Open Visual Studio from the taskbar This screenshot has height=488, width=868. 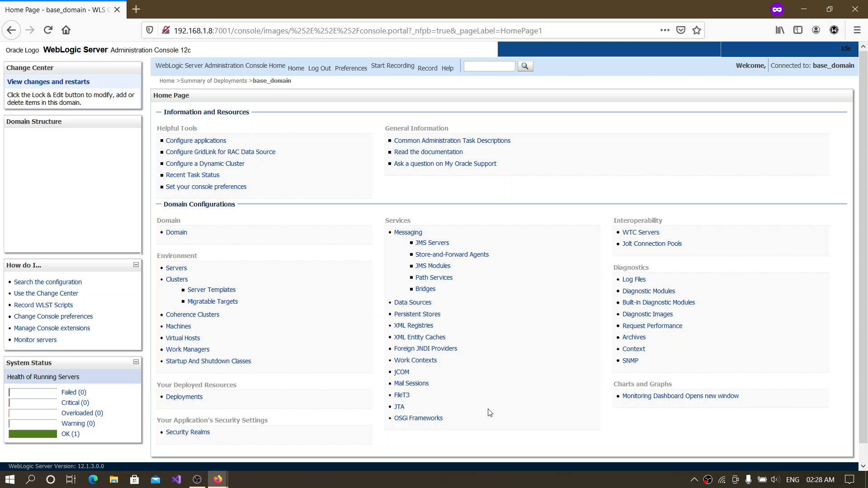click(176, 479)
